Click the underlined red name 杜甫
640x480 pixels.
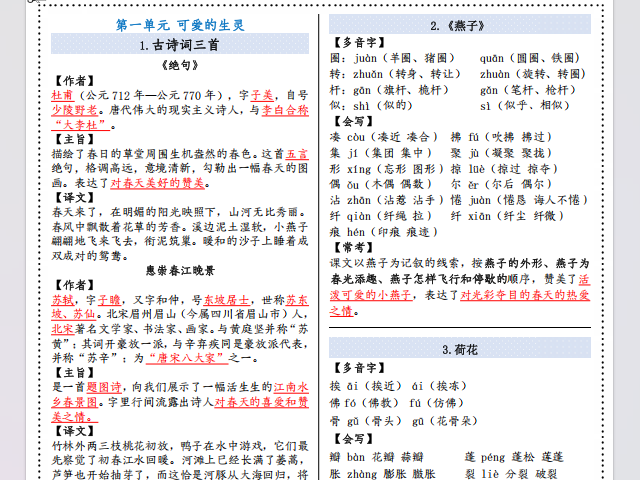[62, 96]
